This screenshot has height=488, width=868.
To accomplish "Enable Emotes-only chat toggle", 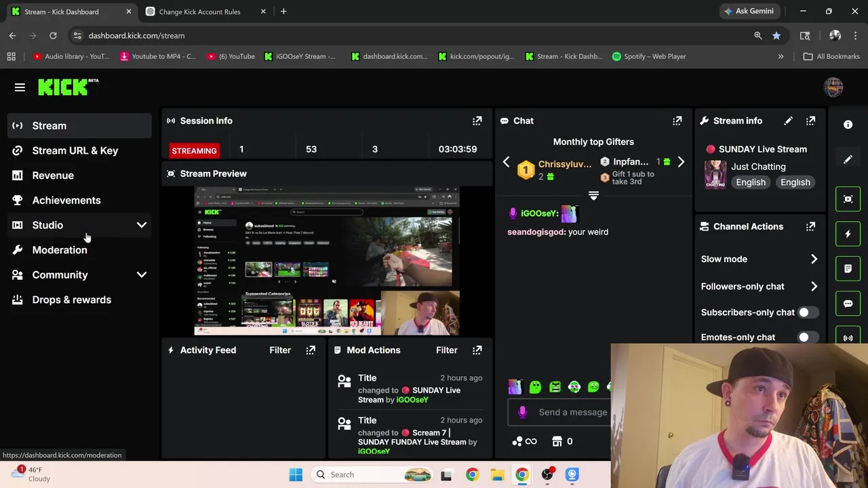I will [807, 337].
